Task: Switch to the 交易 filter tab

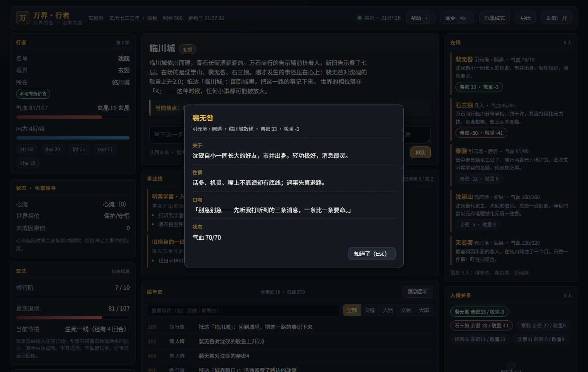Action: pyautogui.click(x=406, y=310)
